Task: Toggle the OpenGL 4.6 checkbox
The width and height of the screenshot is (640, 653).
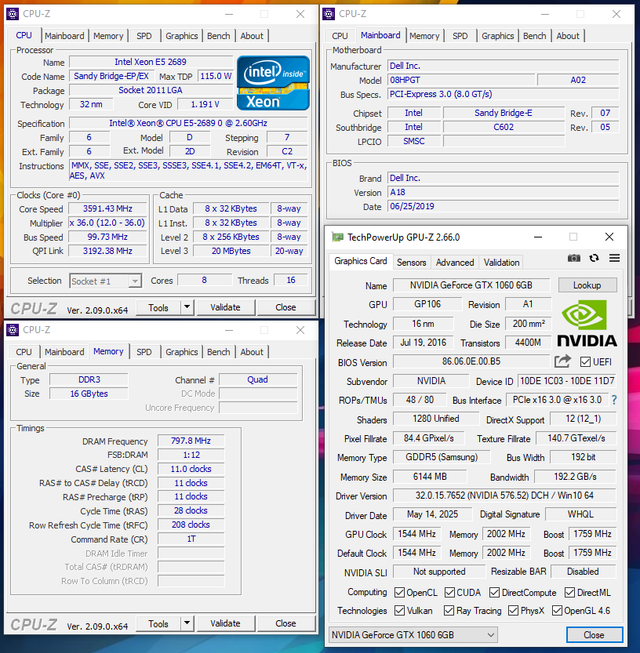Action: point(557,611)
